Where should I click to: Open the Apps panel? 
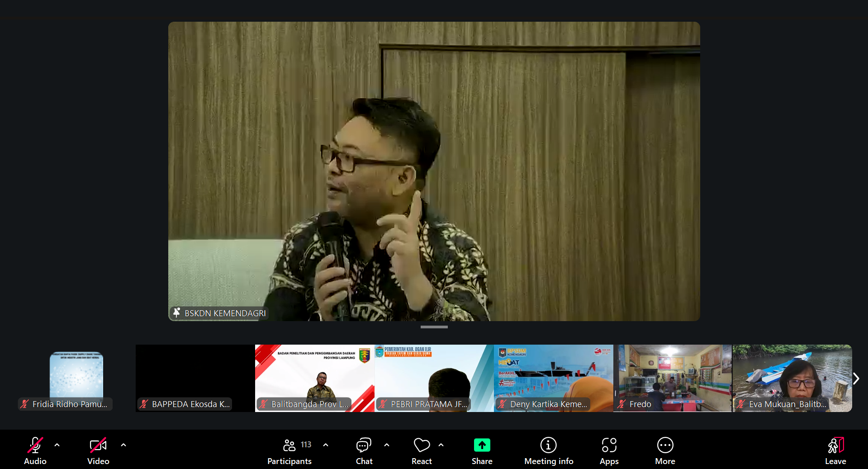click(x=609, y=451)
